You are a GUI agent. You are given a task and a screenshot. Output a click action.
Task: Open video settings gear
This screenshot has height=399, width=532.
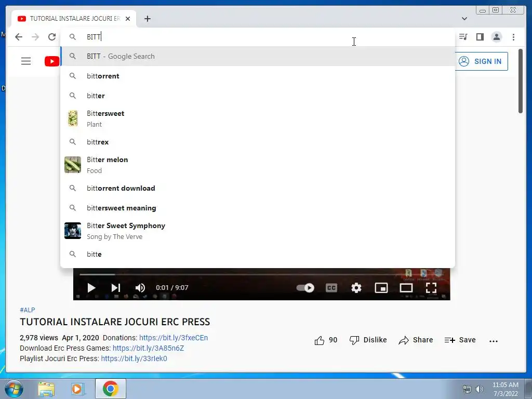tap(356, 288)
